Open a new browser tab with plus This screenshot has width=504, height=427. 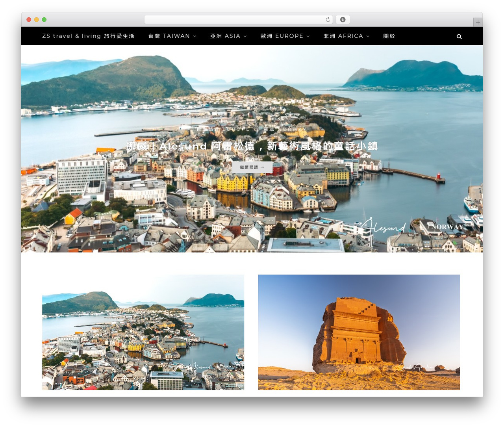click(478, 22)
